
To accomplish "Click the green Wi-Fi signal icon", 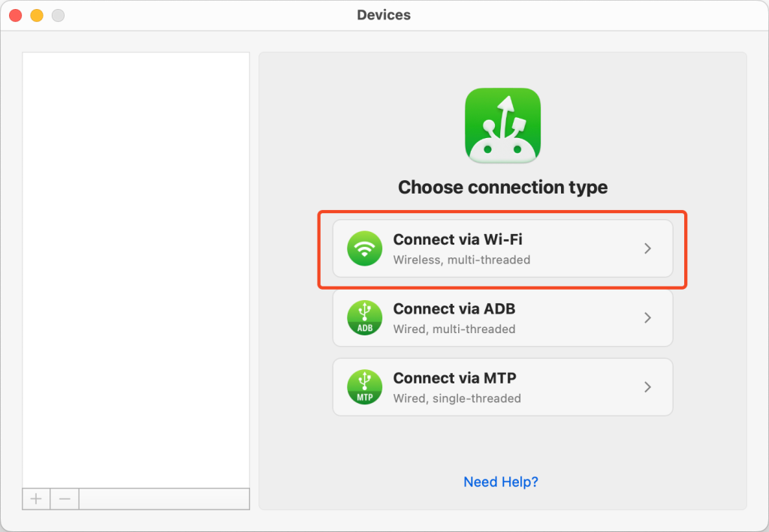I will [364, 248].
